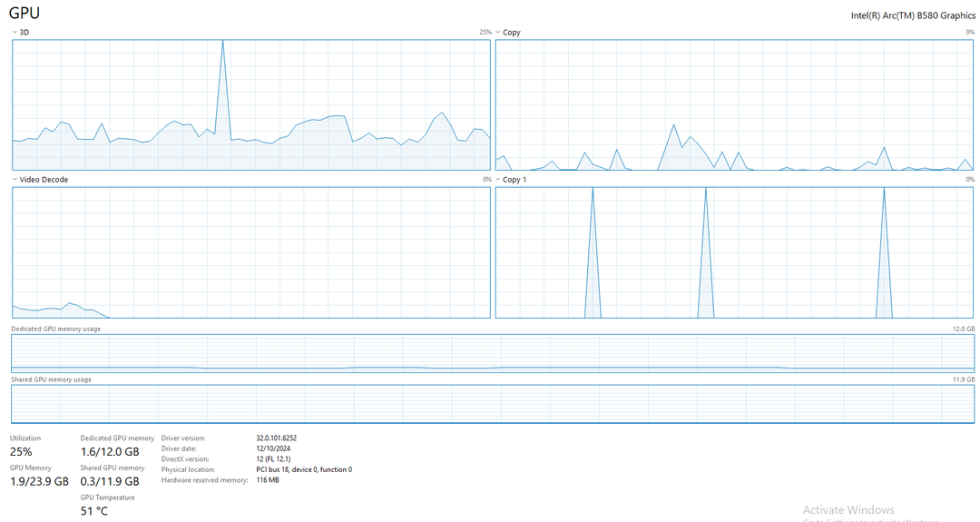Image resolution: width=980 pixels, height=522 pixels.
Task: Click the GPU heading title
Action: [x=24, y=13]
